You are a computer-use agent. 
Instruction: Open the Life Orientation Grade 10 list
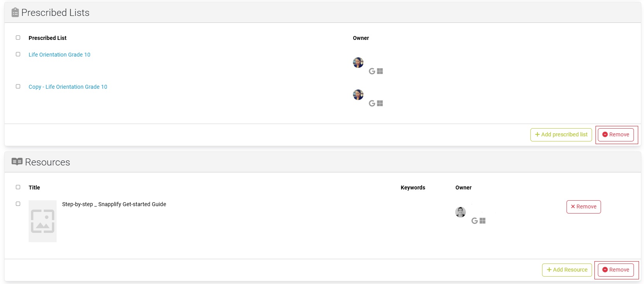pos(59,55)
